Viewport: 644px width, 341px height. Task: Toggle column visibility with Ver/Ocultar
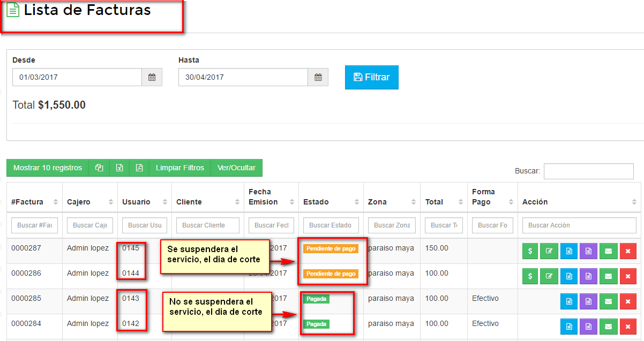click(236, 168)
